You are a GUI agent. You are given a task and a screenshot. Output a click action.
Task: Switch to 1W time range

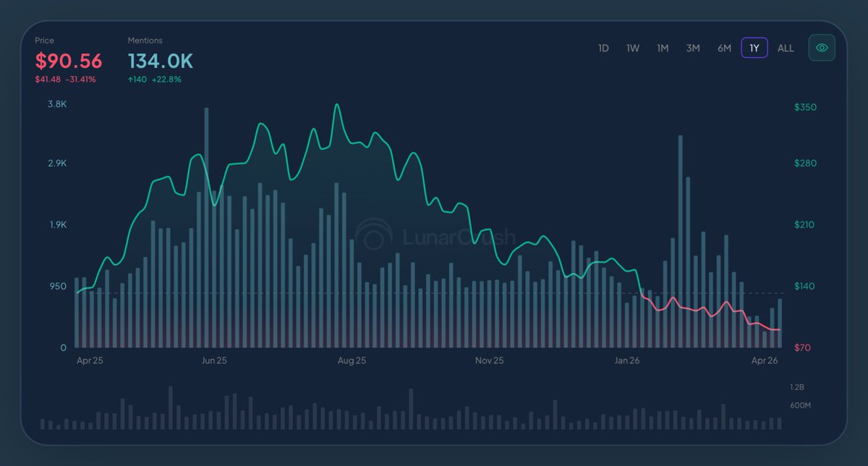coord(633,48)
